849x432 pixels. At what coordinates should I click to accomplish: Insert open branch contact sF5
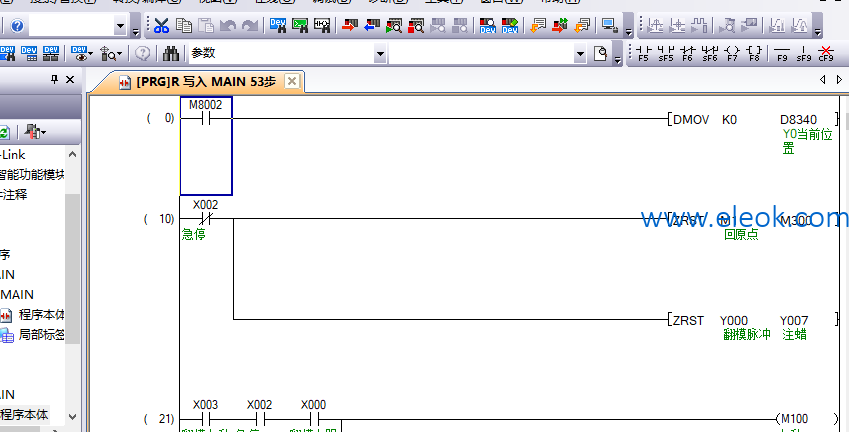click(x=665, y=53)
